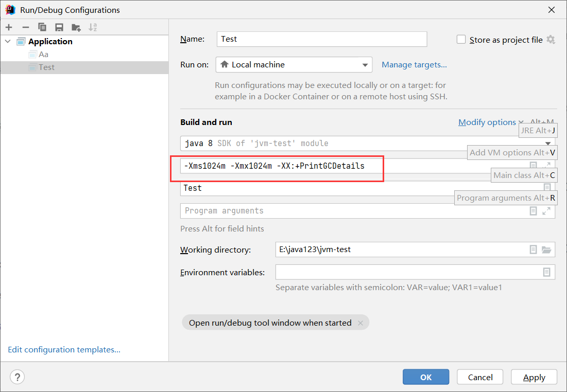567x392 pixels.
Task: Browse working directory with the folder icon
Action: point(546,250)
